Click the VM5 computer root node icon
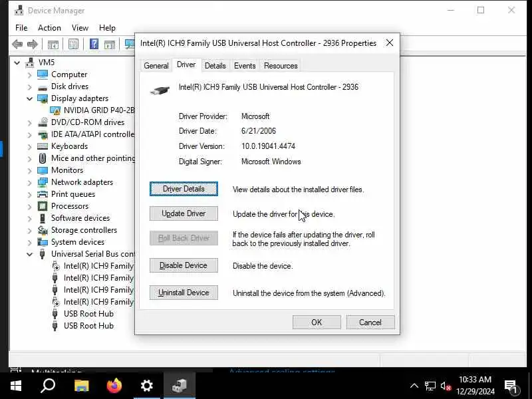Screen dimensions: 532x399 click(x=30, y=63)
